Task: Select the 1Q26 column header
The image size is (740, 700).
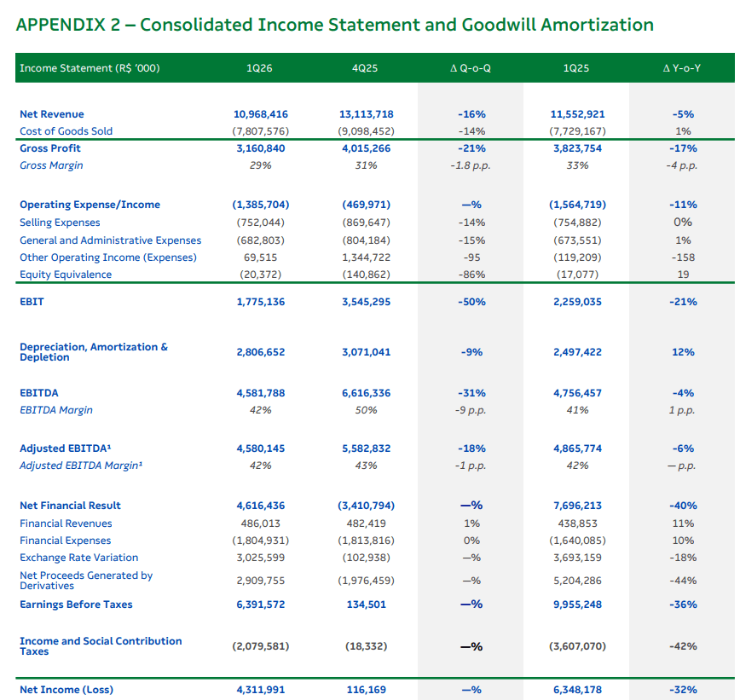Action: pyautogui.click(x=259, y=68)
